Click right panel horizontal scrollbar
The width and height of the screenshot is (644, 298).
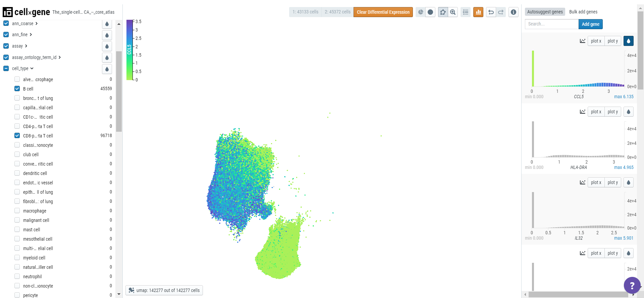(x=578, y=295)
